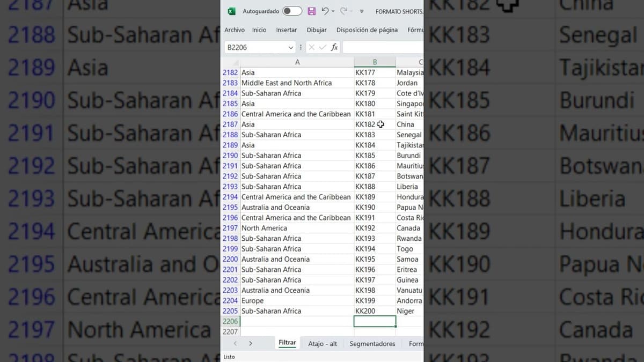The height and width of the screenshot is (362, 644).
Task: Select the Europe cell in row 2204
Action: (x=297, y=301)
